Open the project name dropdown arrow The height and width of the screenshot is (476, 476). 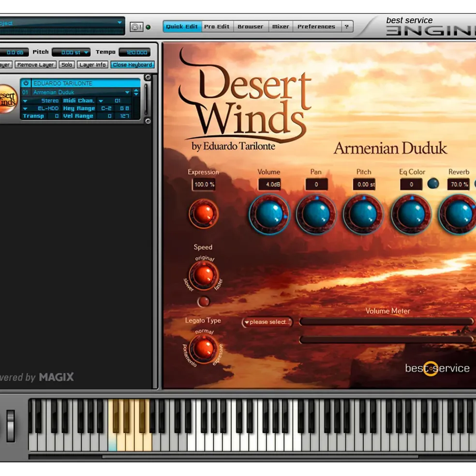(x=120, y=22)
